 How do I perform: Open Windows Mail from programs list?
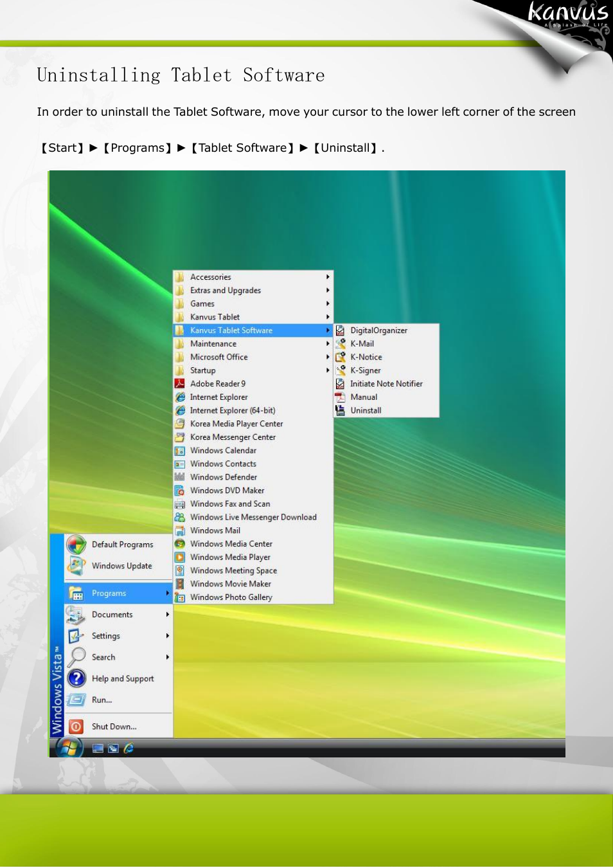pyautogui.click(x=253, y=531)
